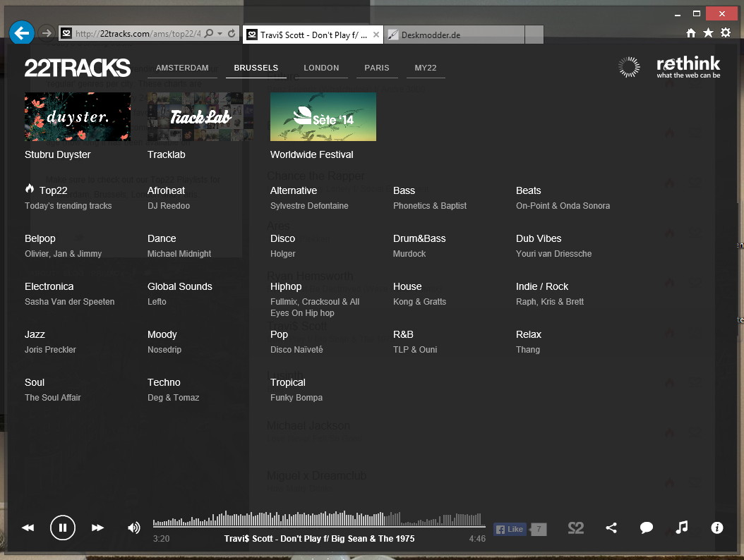This screenshot has height=560, width=744.
Task: Open the Afroheat genre playlist
Action: tap(166, 190)
